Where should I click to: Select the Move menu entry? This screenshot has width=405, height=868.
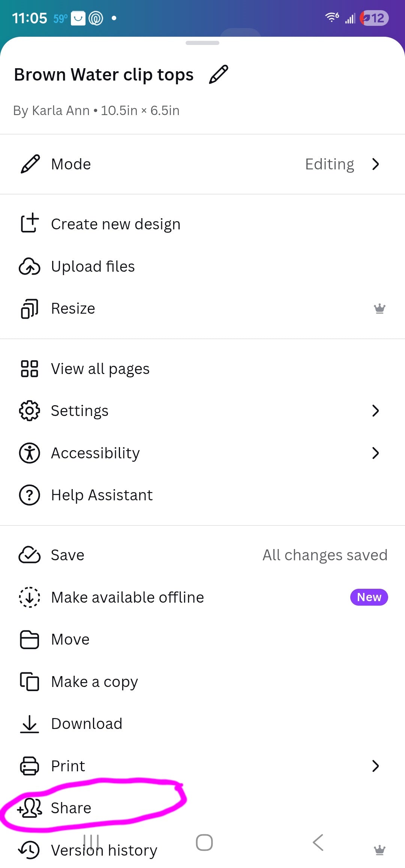point(202,639)
